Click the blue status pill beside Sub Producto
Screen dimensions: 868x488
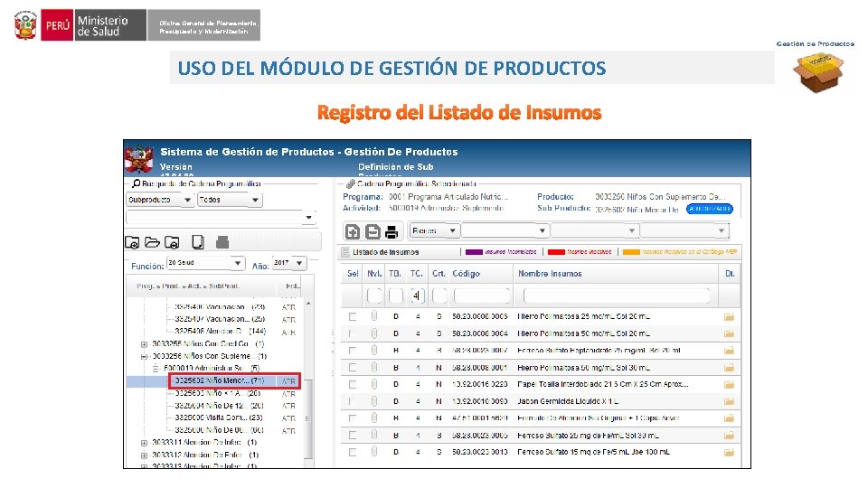[710, 209]
